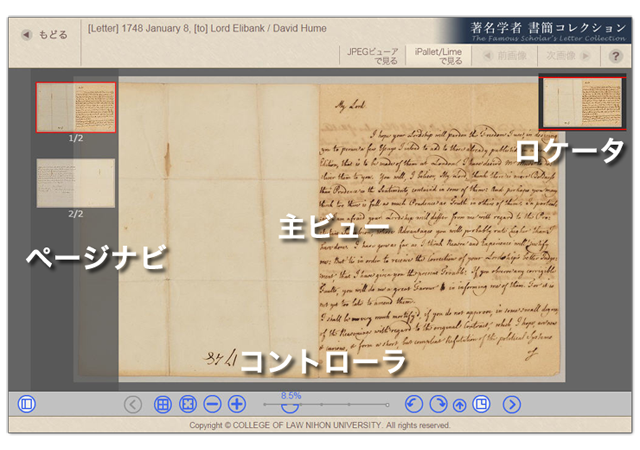Image resolution: width=640 pixels, height=450 pixels.
Task: Zoom in with the plus icon
Action: pyautogui.click(x=237, y=404)
